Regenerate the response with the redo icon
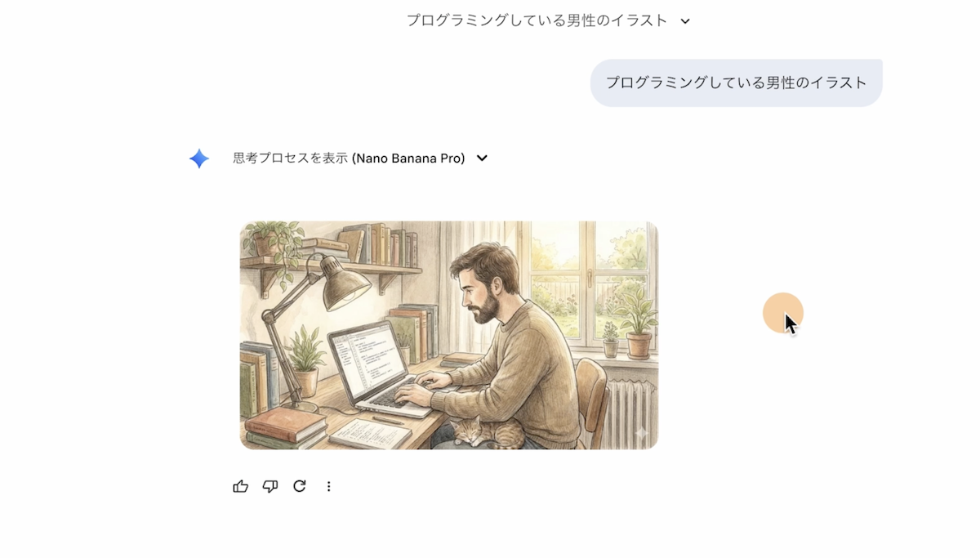This screenshot has width=980, height=558. pyautogui.click(x=300, y=486)
